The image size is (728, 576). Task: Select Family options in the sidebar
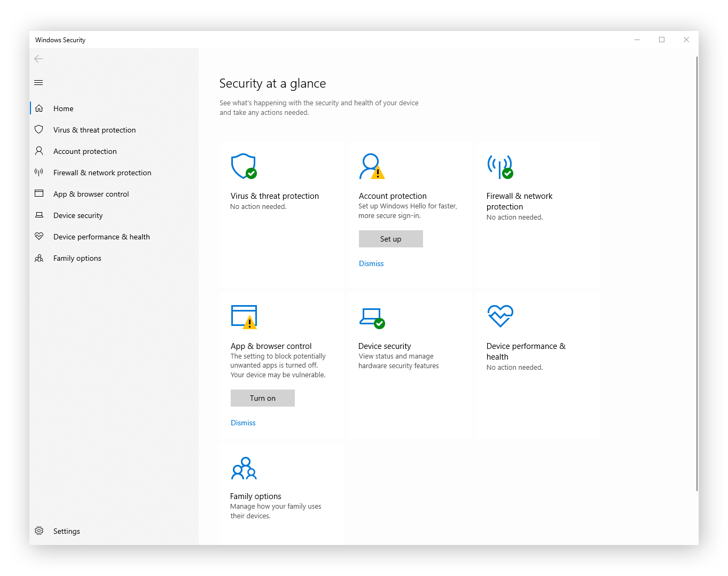[114, 258]
